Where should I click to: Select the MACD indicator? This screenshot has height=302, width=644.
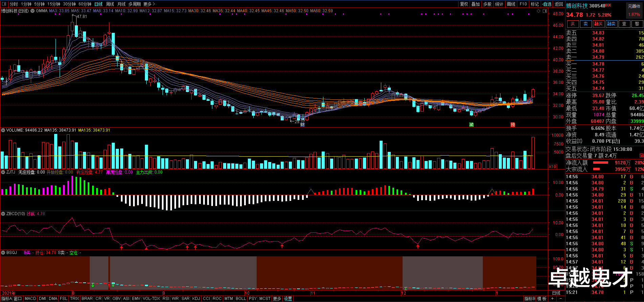[x=30, y=299]
